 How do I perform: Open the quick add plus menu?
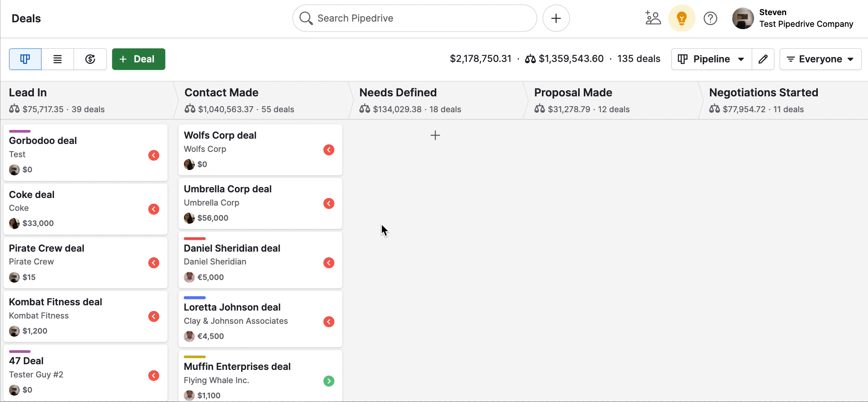point(556,18)
